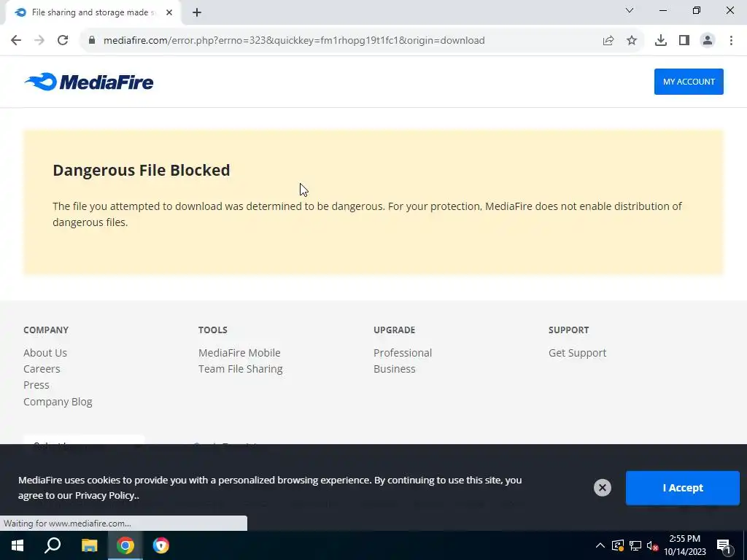Open the MediaFire Mobile link
Image resolution: width=747 pixels, height=560 pixels.
[239, 353]
